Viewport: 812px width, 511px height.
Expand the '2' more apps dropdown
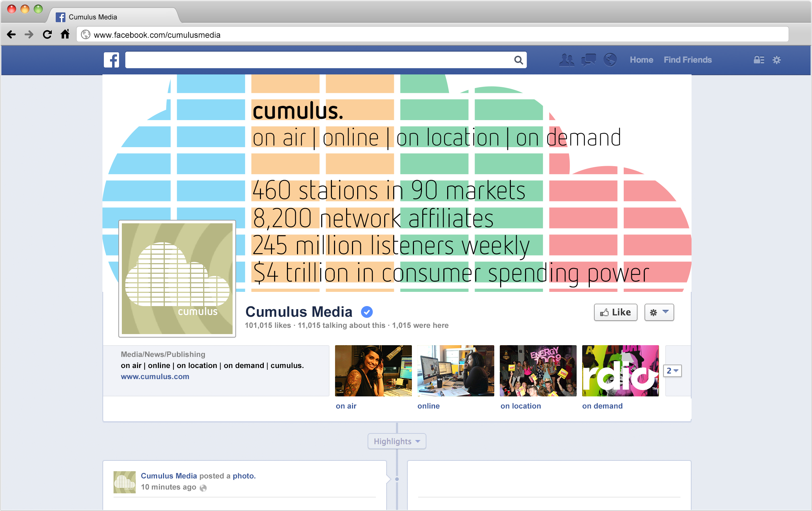coord(673,371)
